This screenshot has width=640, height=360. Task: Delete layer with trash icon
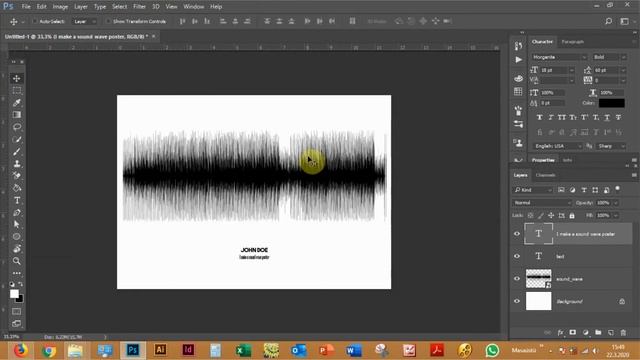tap(623, 333)
